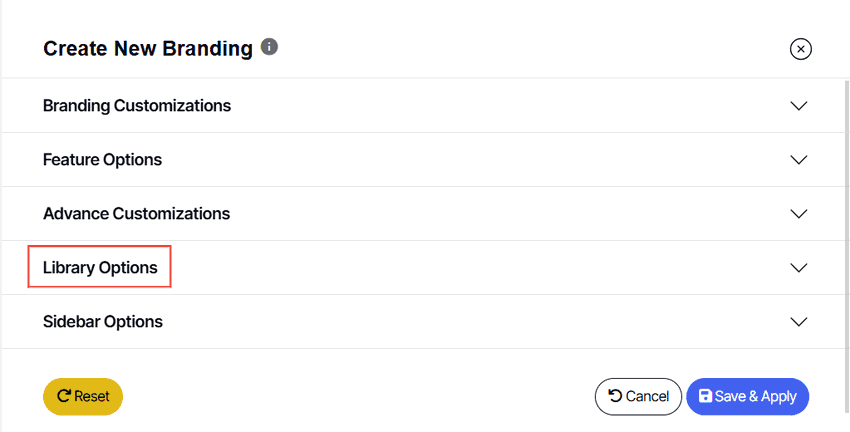The width and height of the screenshot is (850, 432).
Task: Click the circular arrow icon in Reset
Action: pyautogui.click(x=64, y=396)
